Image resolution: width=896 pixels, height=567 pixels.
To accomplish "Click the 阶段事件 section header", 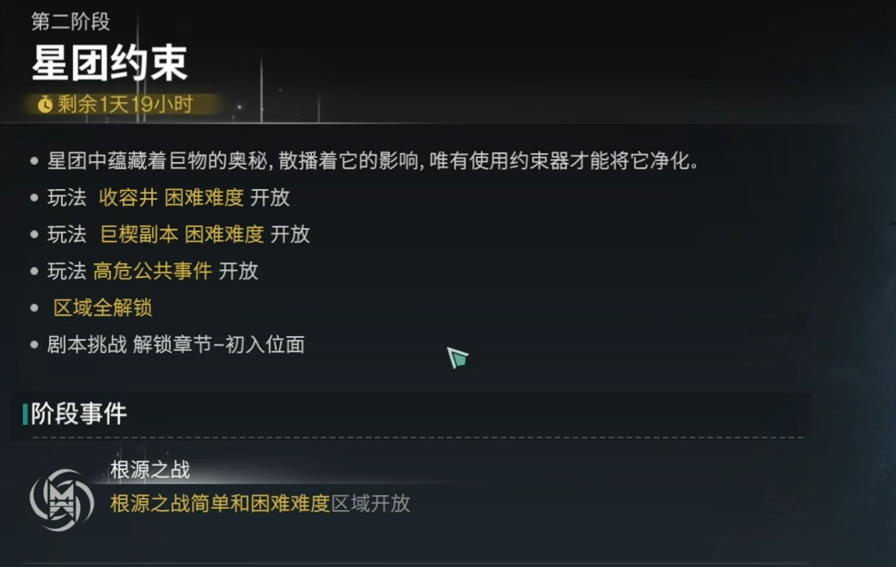I will tap(79, 413).
